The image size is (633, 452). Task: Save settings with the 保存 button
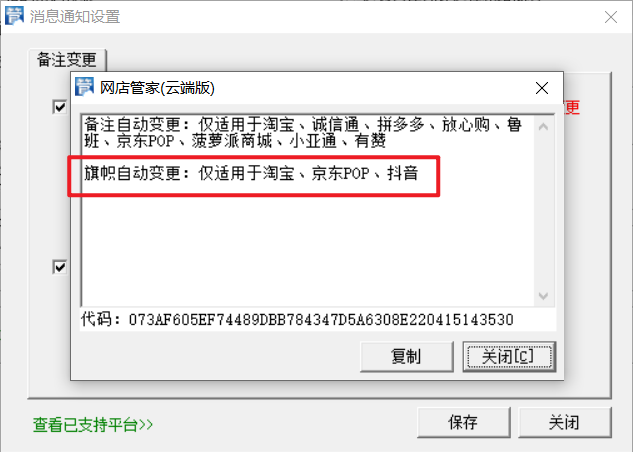coord(463,422)
